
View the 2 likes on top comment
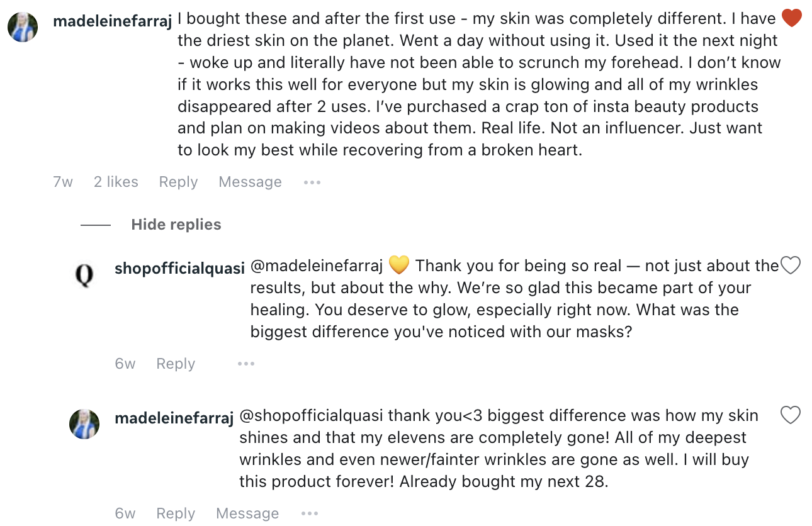(x=116, y=182)
